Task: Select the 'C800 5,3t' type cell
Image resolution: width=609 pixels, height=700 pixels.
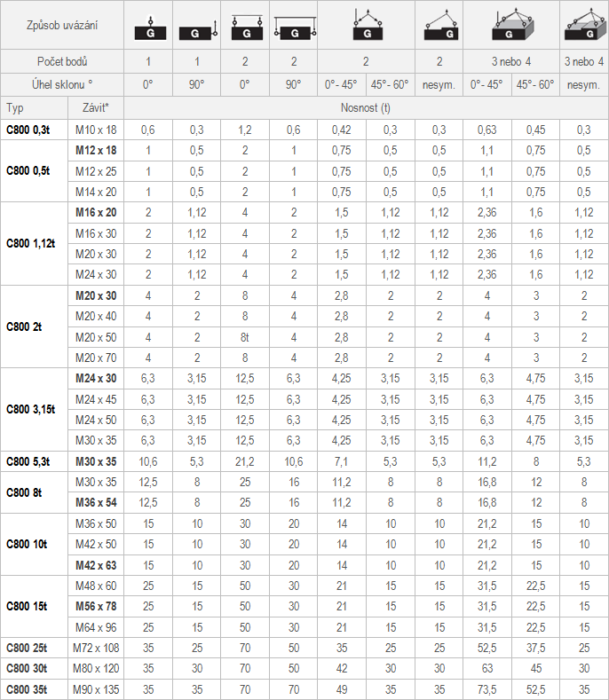Action: tap(36, 461)
